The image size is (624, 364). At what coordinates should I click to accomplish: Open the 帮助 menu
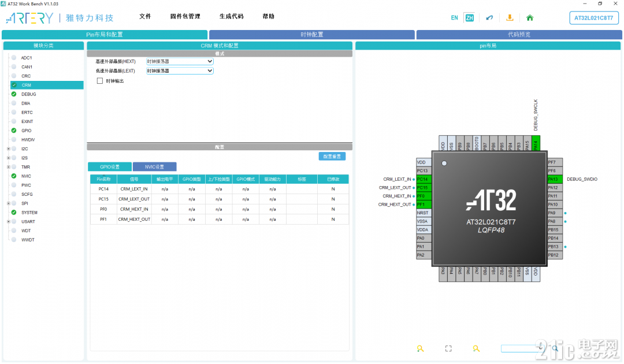pyautogui.click(x=268, y=16)
